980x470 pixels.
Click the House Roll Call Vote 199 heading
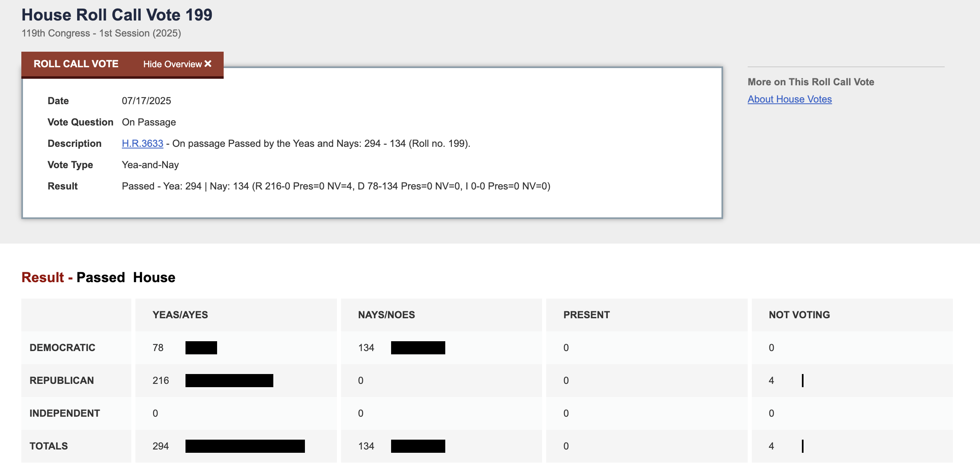(117, 15)
